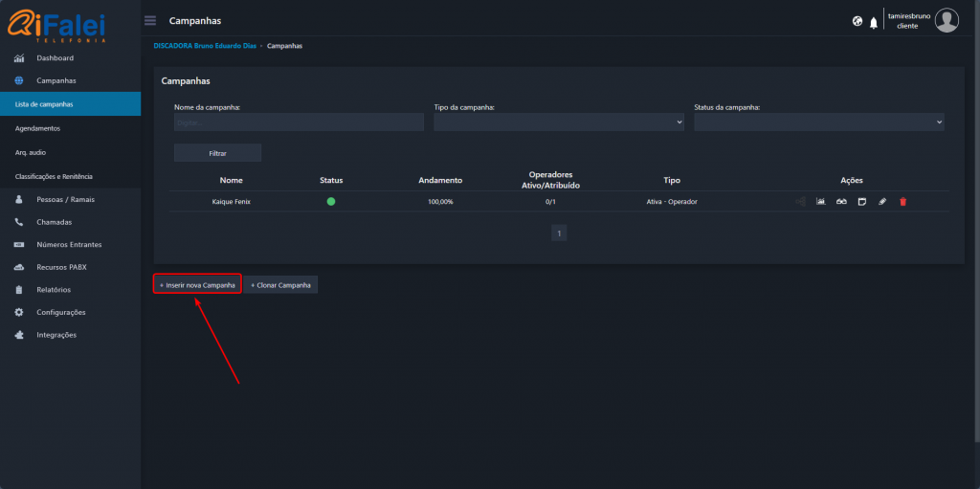Click the DISCADORA Bruno Eduardo Dias breadcrumb link

tap(205, 46)
